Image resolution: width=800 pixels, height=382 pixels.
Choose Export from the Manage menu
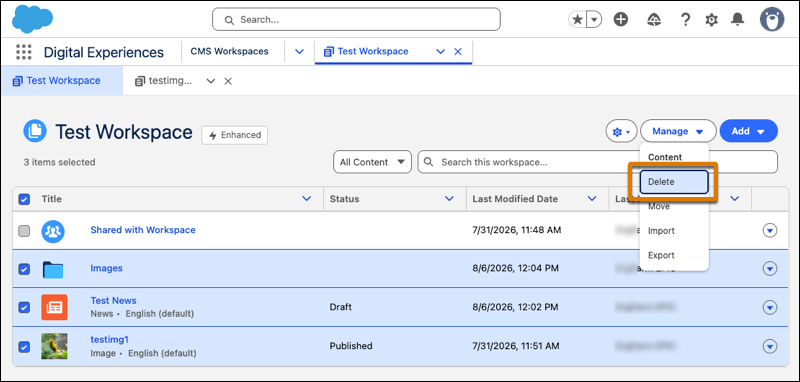pos(673,256)
